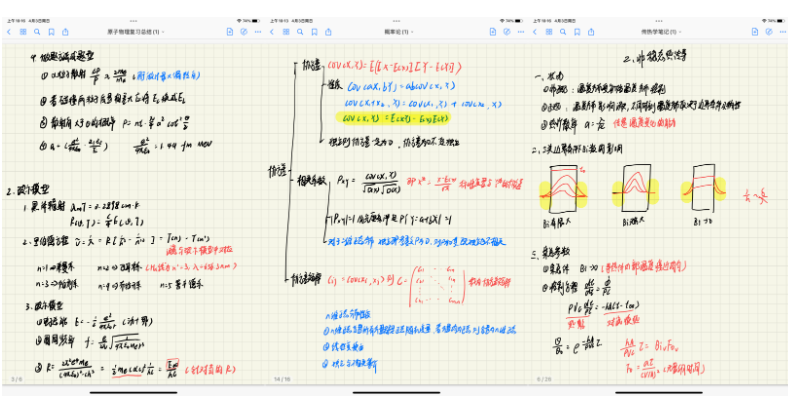Toggle pen editing mode in 概率论 notebook
The width and height of the screenshot is (788, 400).
505,32
